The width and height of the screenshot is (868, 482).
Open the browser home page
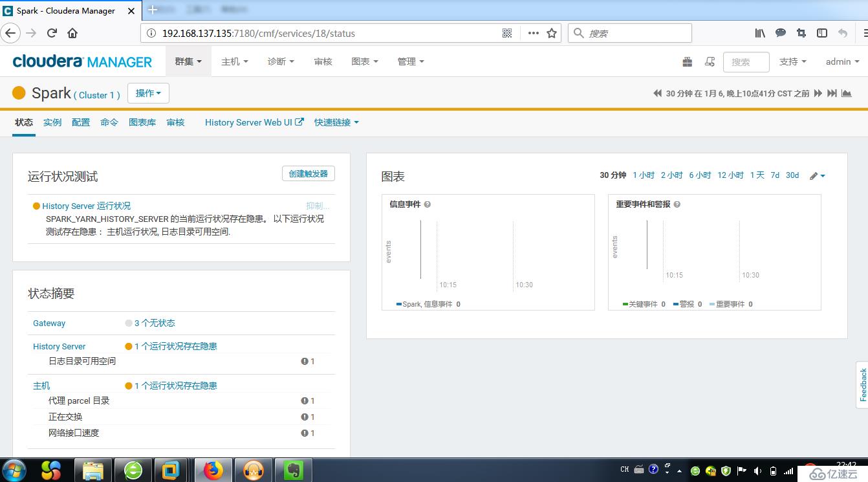point(72,33)
